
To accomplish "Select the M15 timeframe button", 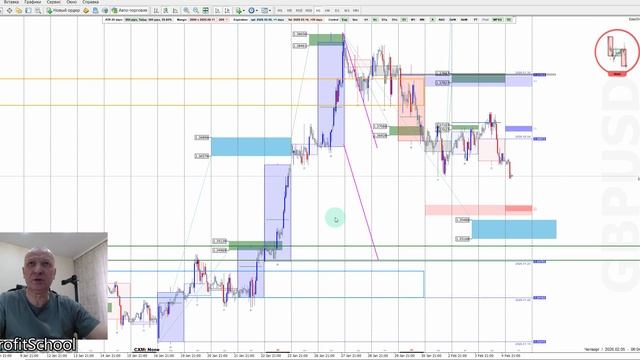I will pyautogui.click(x=299, y=10).
